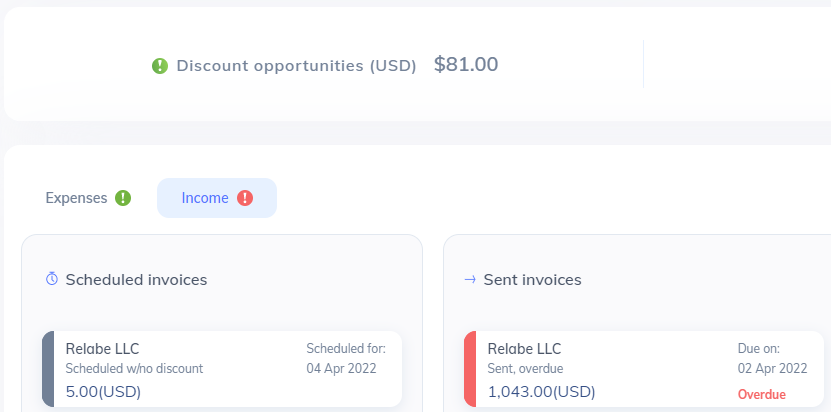Click the arrow icon next to Sent invoices
This screenshot has width=831, height=412.
pos(470,279)
